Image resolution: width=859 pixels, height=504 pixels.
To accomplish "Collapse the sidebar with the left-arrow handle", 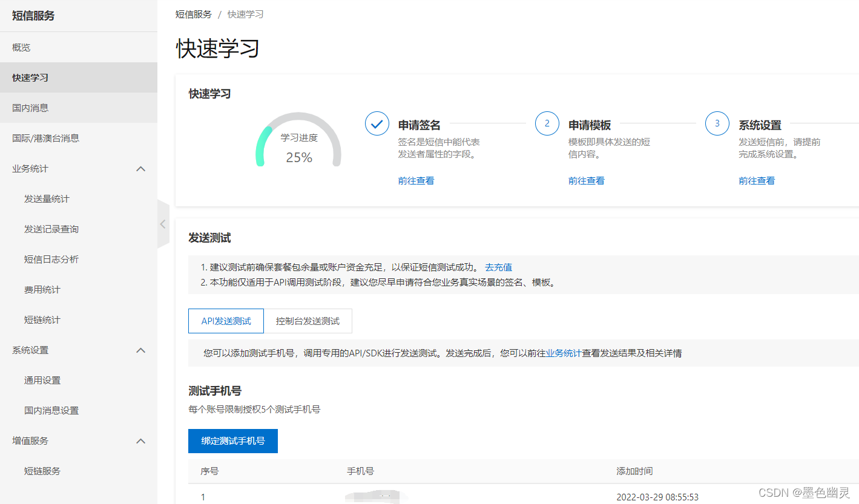I will [x=163, y=224].
